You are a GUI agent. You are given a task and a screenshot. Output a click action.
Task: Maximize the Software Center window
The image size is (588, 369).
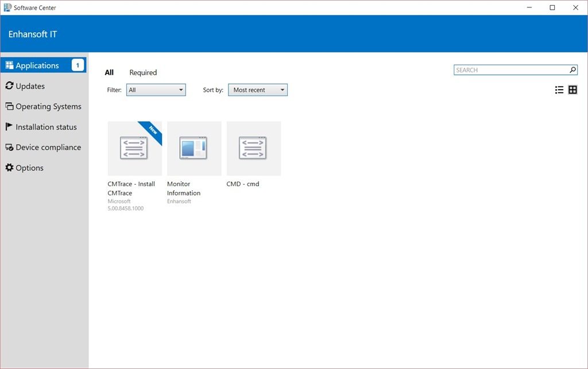[x=552, y=7]
